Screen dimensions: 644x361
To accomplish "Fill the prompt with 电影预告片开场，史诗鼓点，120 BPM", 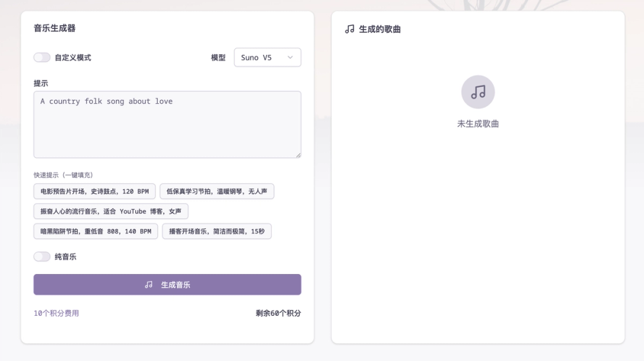I will point(95,191).
